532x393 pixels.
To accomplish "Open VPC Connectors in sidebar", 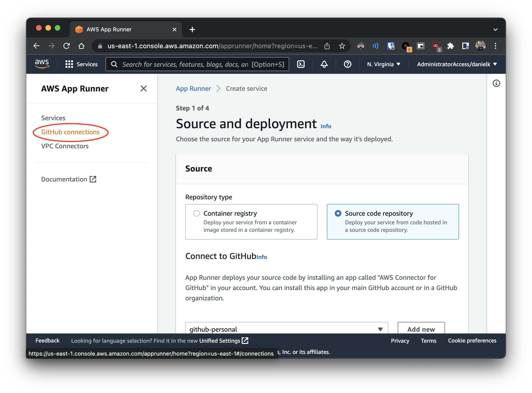I will 65,146.
